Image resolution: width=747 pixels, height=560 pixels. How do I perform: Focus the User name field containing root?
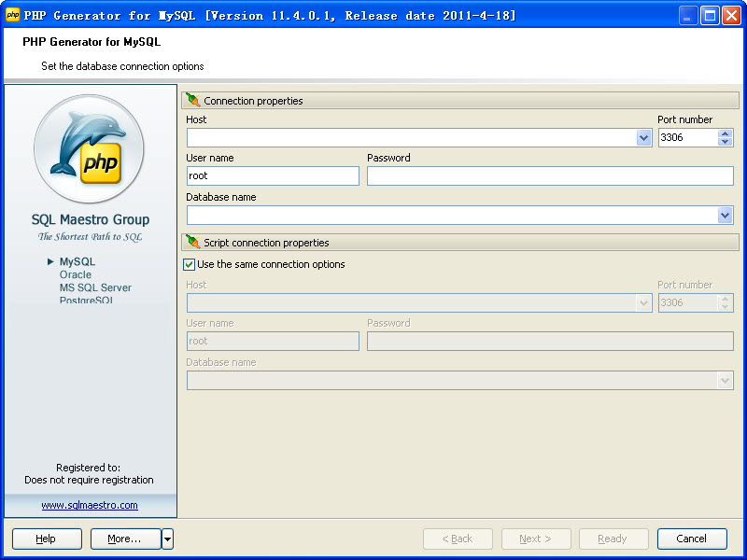(x=272, y=175)
